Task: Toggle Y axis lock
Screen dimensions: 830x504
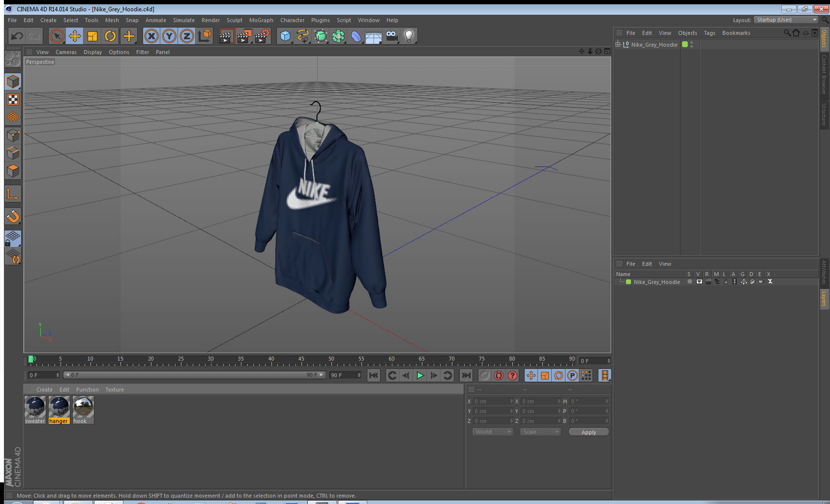Action: (169, 36)
